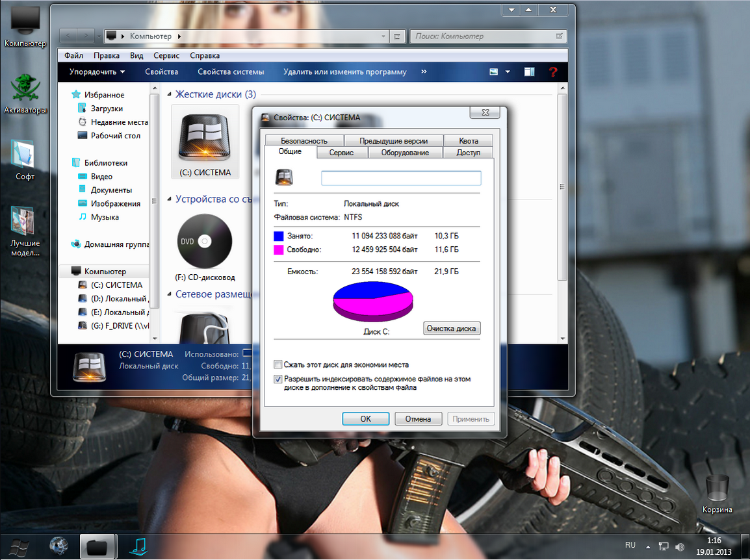Open address bar history dropdown
750x560 pixels.
pyautogui.click(x=383, y=36)
